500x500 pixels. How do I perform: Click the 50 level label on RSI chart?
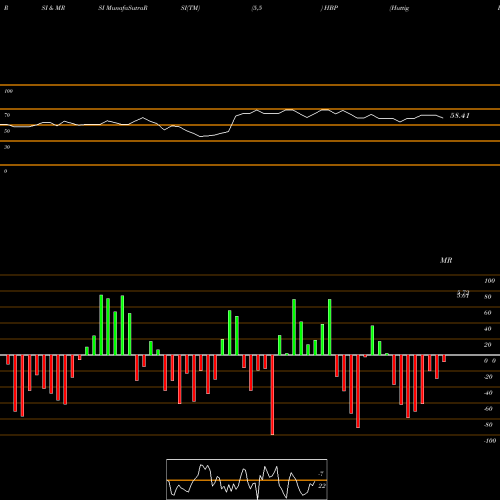(x=7, y=131)
